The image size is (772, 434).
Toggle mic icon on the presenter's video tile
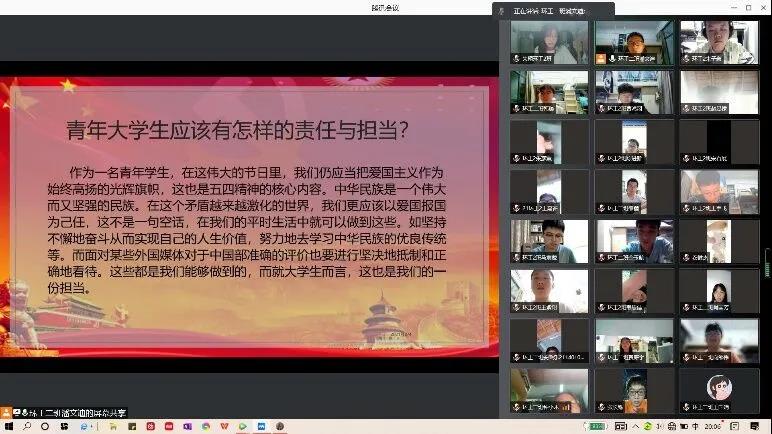[x=611, y=58]
